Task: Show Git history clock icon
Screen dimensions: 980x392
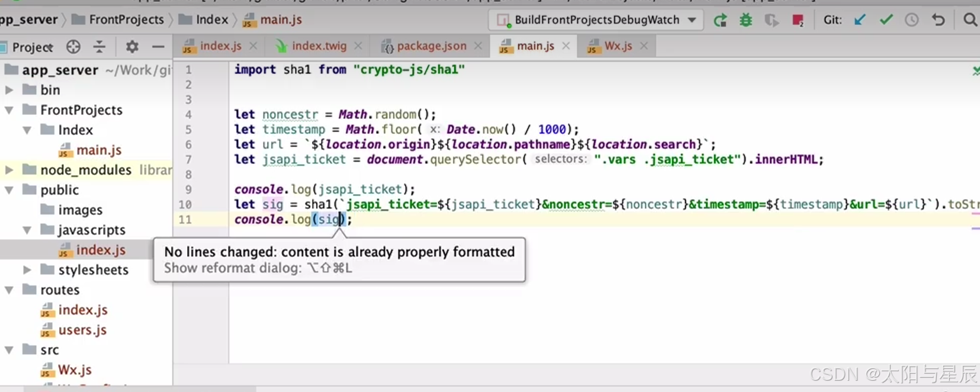Action: (911, 20)
